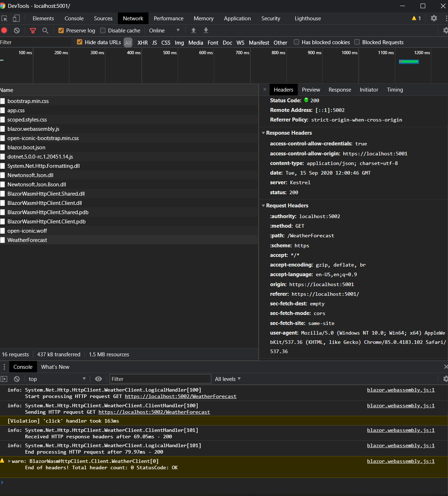The height and width of the screenshot is (496, 448).
Task: Open the Online throttling dropdown
Action: pyautogui.click(x=164, y=30)
